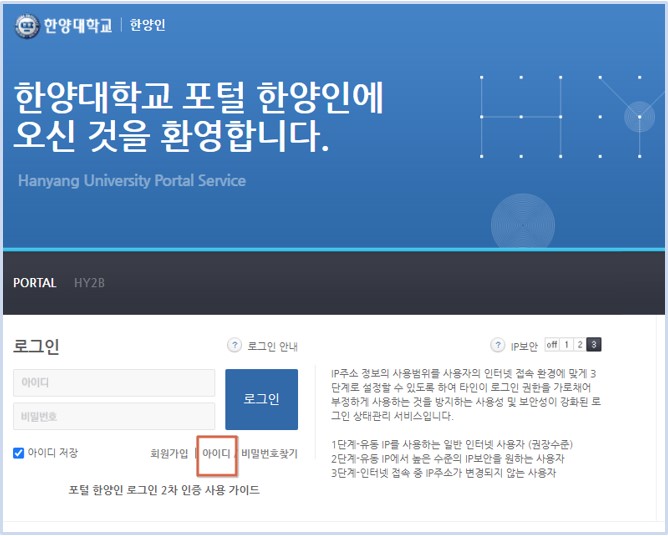This screenshot has width=668, height=536.
Task: Focus the 아이디 input field
Action: point(114,383)
